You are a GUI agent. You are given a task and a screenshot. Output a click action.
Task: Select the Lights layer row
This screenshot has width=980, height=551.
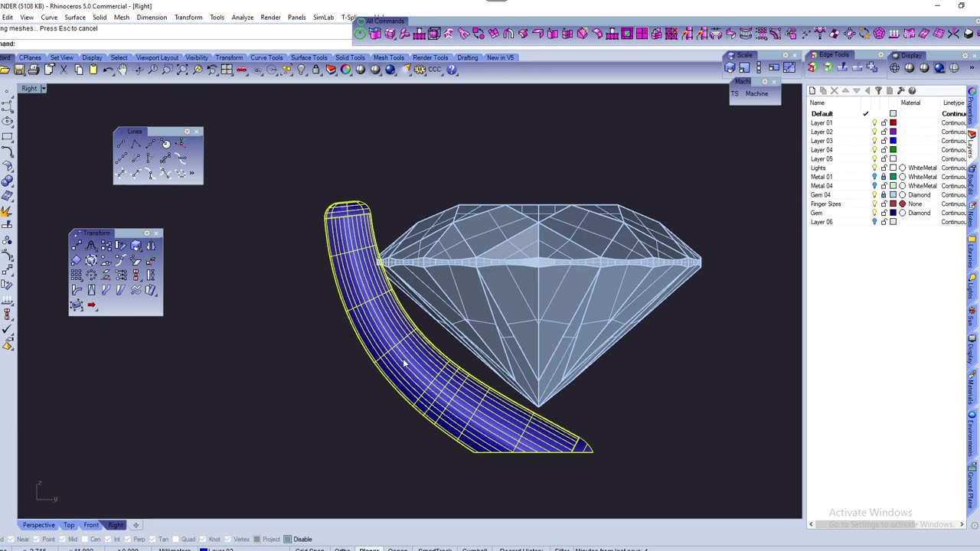click(888, 168)
